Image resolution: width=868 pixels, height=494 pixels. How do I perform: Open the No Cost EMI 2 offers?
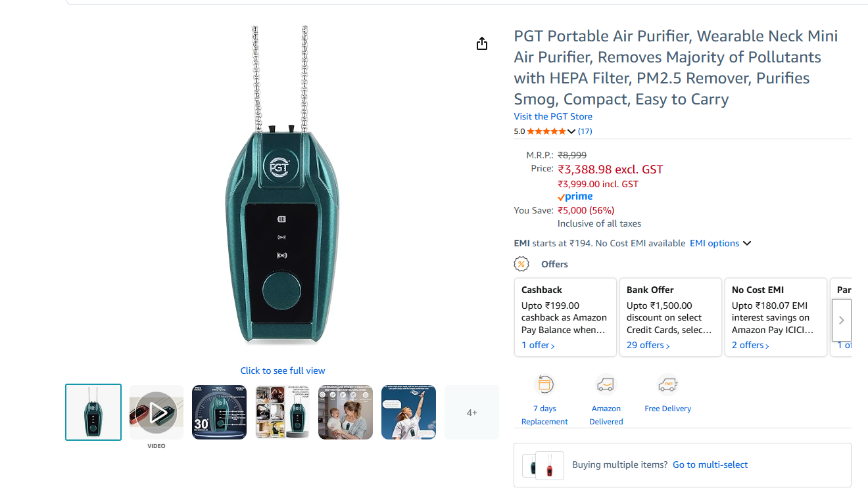point(750,345)
